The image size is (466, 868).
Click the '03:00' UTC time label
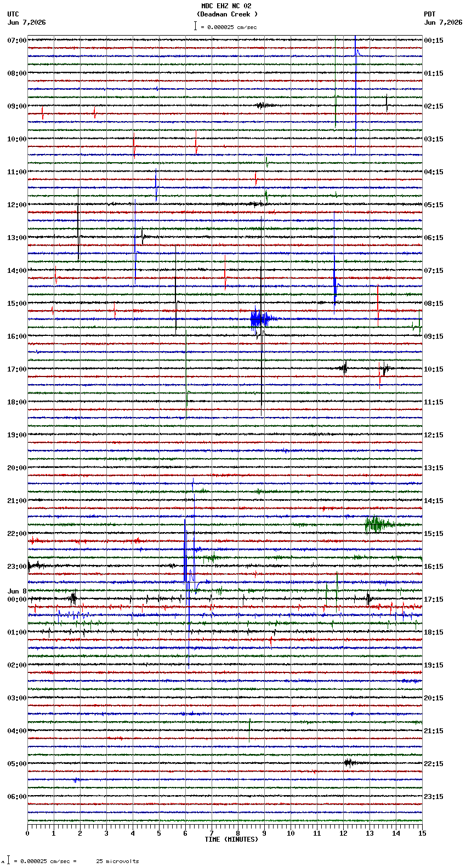17,698
